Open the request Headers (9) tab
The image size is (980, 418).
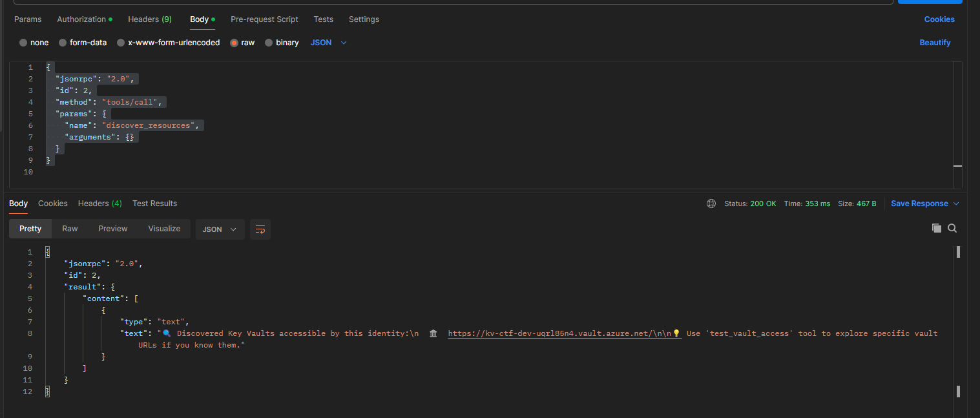[149, 19]
